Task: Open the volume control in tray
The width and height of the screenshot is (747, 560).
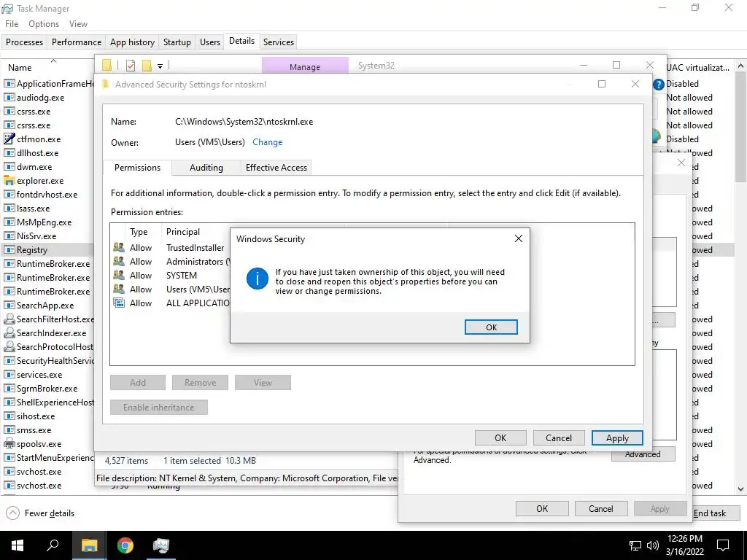Action: (652, 545)
